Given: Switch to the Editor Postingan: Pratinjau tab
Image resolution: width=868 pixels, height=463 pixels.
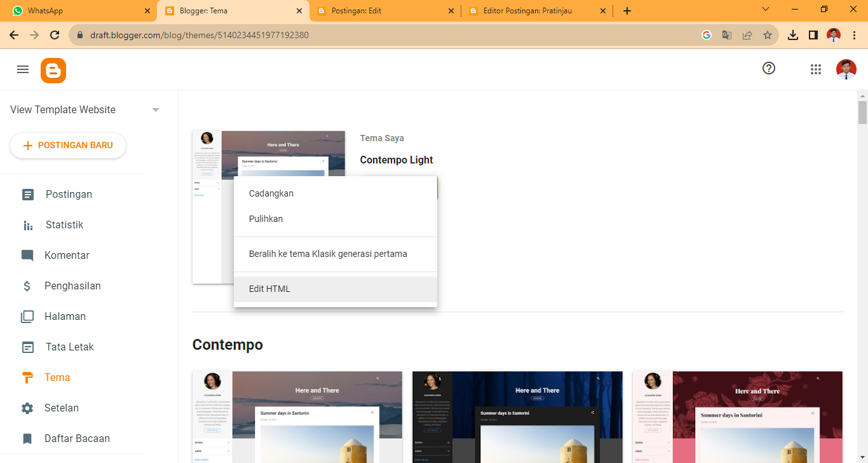Looking at the screenshot, I should pyautogui.click(x=536, y=11).
